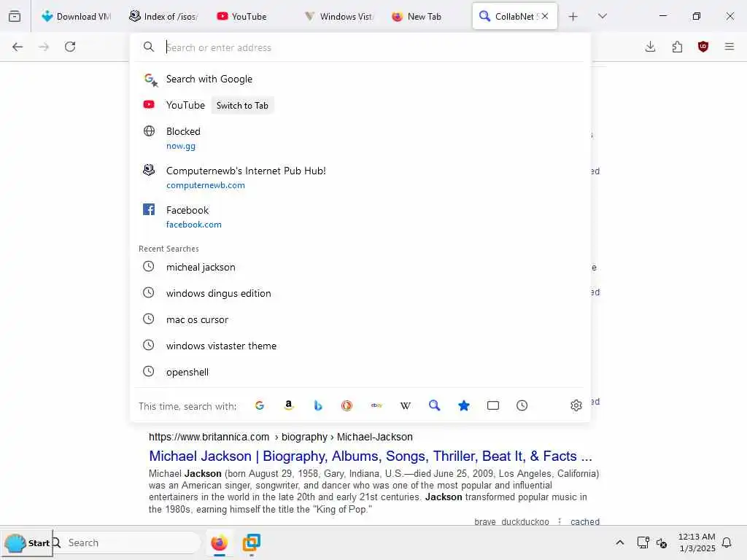Open search settings gear

click(576, 405)
